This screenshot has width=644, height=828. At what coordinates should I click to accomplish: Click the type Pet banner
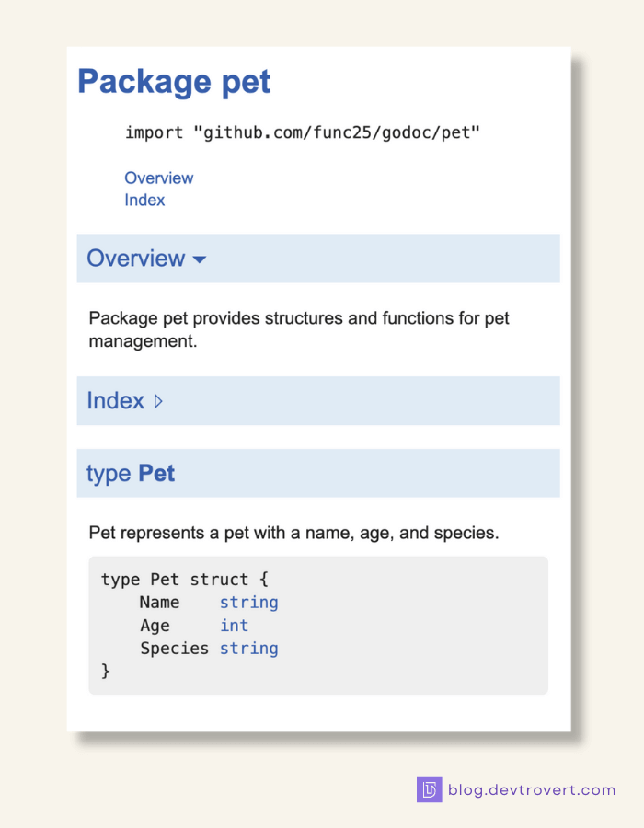tap(317, 473)
